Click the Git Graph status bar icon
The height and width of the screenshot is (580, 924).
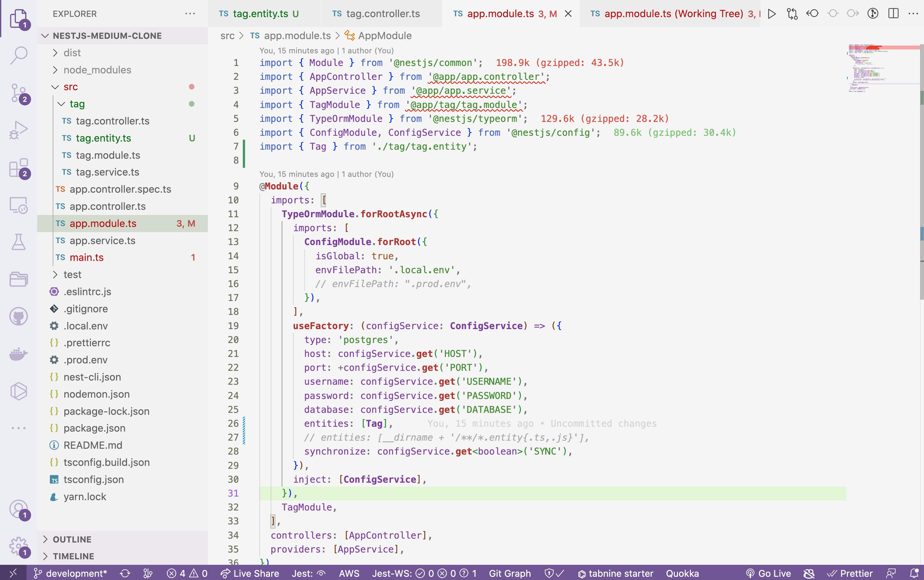click(510, 573)
